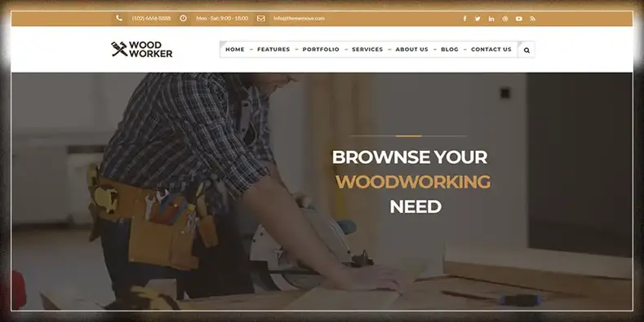Go to the Home menu item
644x322 pixels.
[x=235, y=49]
